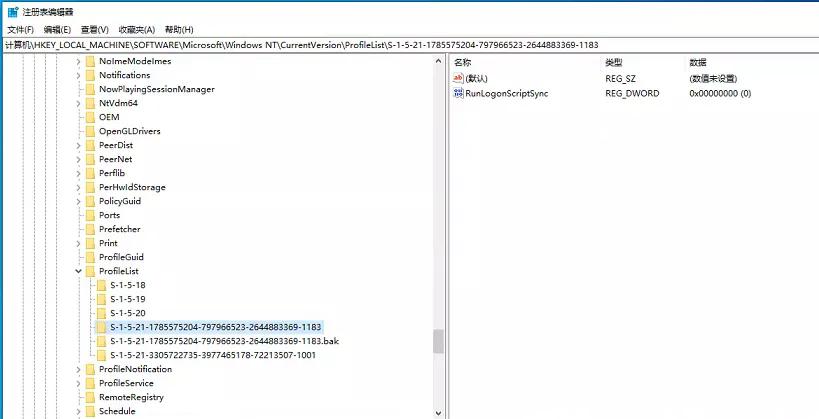Click the tree vertical scrollbar thumb
819x419 pixels.
pyautogui.click(x=438, y=341)
